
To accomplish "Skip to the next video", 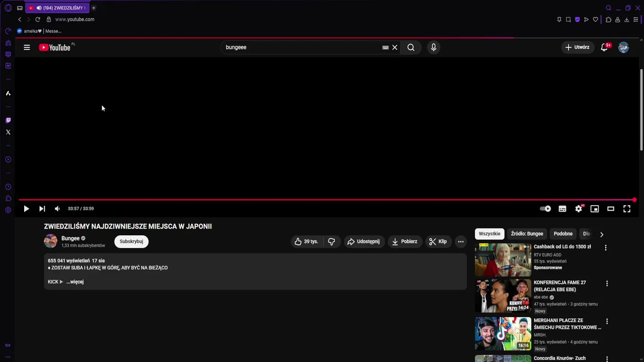I will tap(42, 209).
